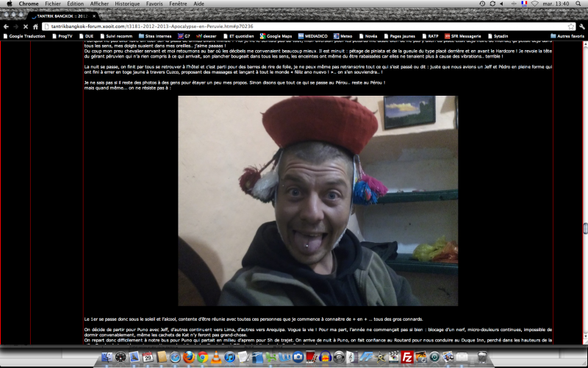The image size is (588, 368).
Task: Open the MEDIADICO bookmark
Action: [313, 36]
